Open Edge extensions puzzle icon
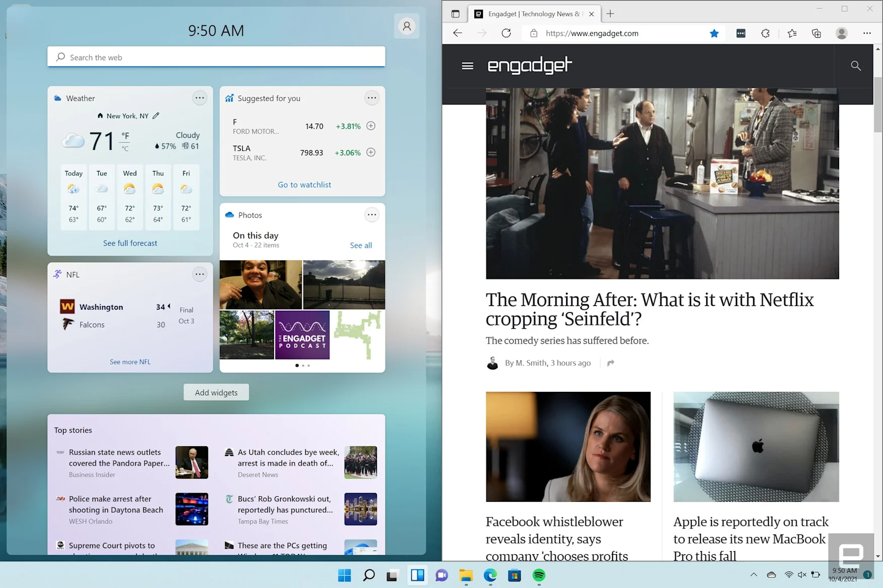The width and height of the screenshot is (883, 588). pyautogui.click(x=765, y=33)
